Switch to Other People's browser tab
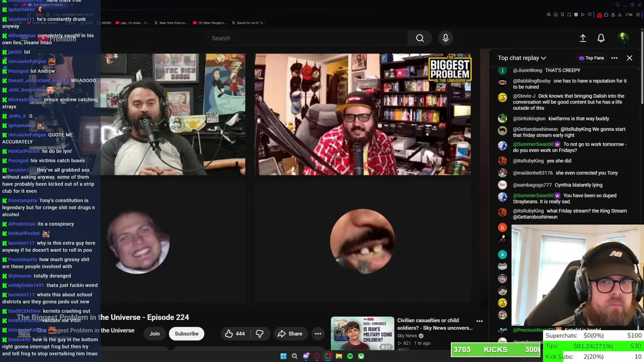Image resolution: width=644 pixels, height=362 pixels. [x=209, y=23]
